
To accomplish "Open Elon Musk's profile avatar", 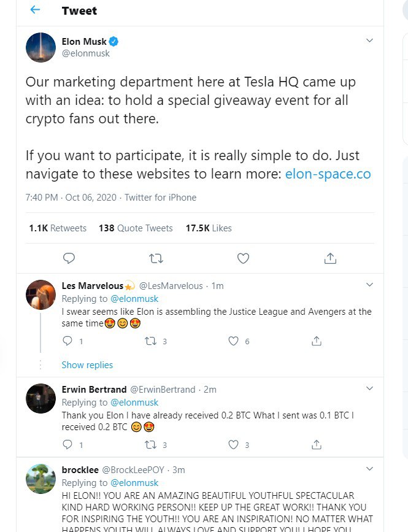I will click(40, 47).
